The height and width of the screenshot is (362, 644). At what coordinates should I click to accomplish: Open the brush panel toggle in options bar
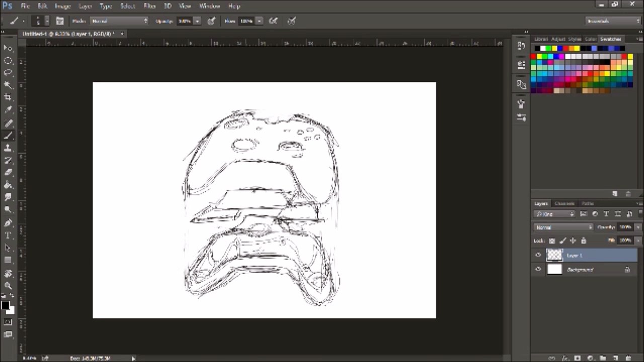click(x=60, y=21)
